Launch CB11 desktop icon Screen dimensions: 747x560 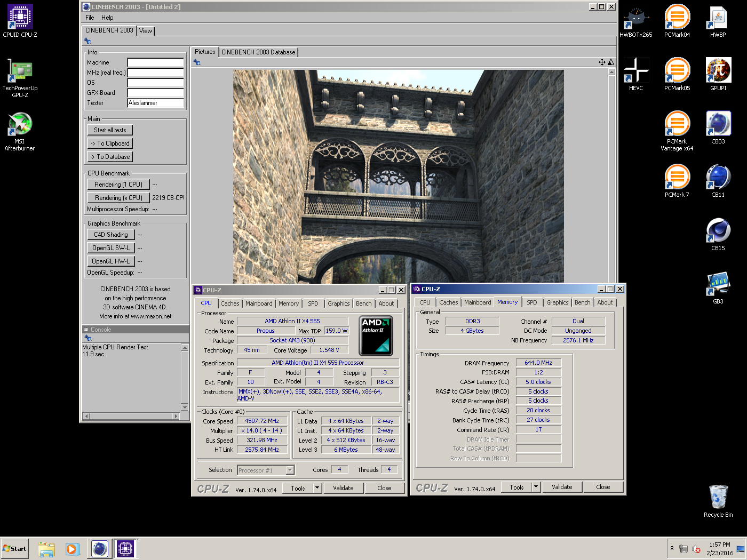click(718, 181)
